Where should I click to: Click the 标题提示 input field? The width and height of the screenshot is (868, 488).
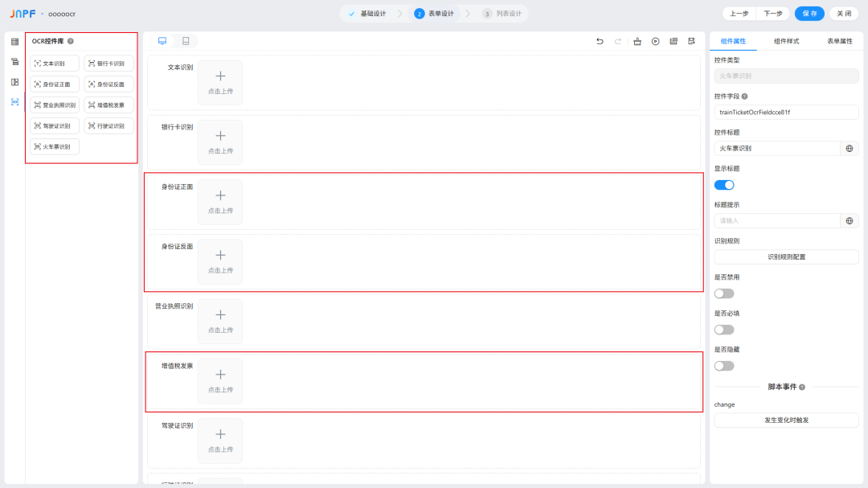pos(777,220)
